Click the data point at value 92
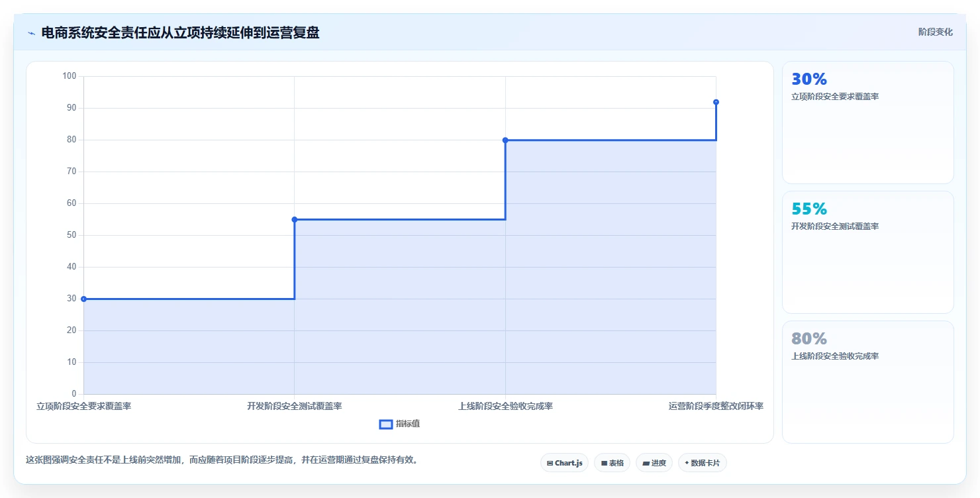 click(716, 102)
